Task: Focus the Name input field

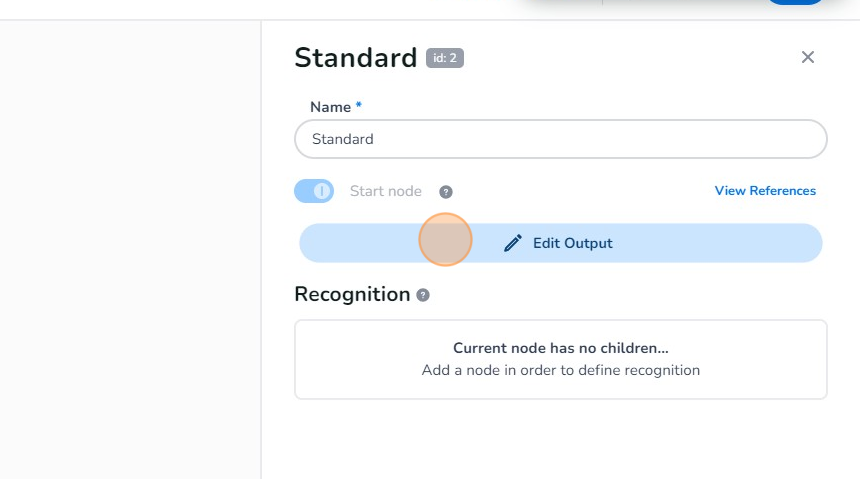Action: (x=560, y=139)
